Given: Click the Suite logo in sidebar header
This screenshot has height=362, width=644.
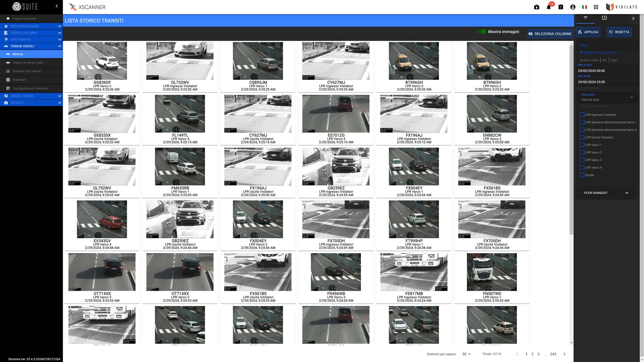Looking at the screenshot, I should (x=25, y=6).
